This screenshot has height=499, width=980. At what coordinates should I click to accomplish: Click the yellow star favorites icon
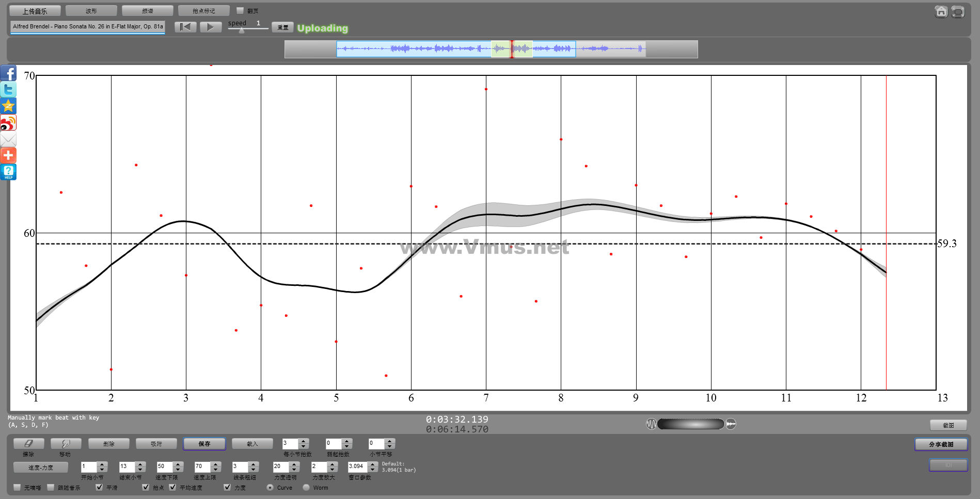coord(8,106)
